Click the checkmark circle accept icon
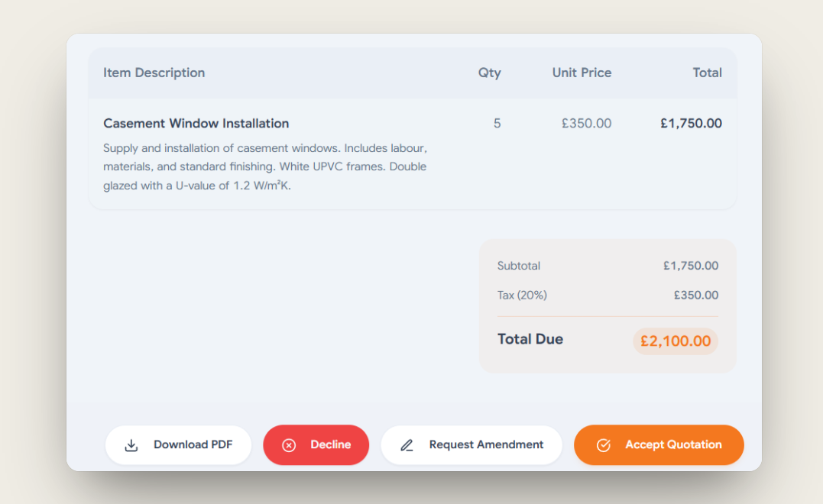Screen dimensions: 823x504 604,445
